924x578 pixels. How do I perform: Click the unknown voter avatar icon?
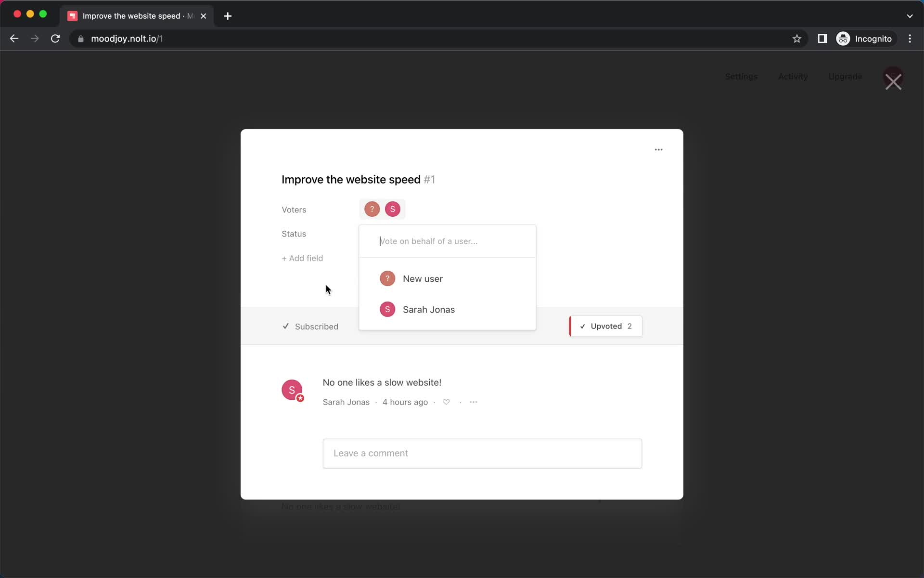point(372,209)
